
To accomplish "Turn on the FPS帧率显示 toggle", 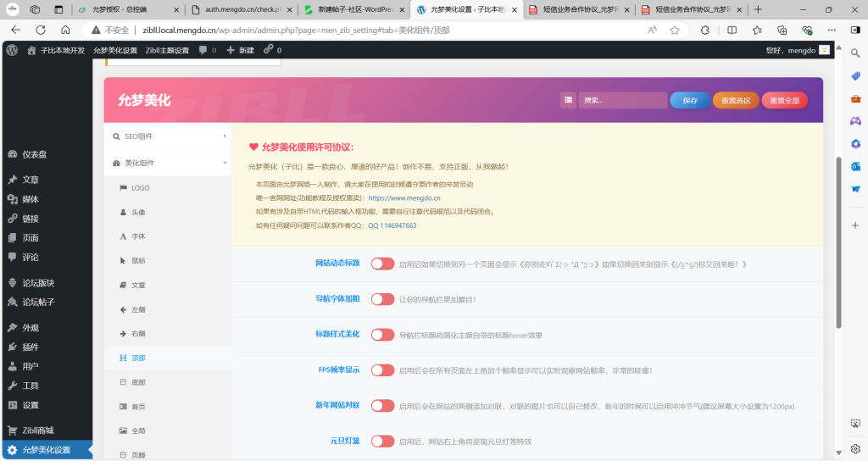I will click(x=382, y=370).
